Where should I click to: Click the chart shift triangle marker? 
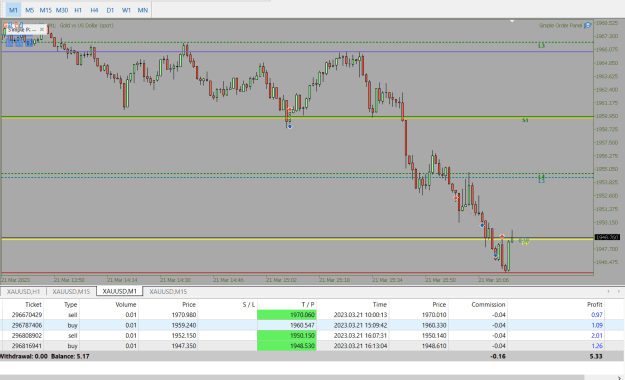[x=512, y=21]
